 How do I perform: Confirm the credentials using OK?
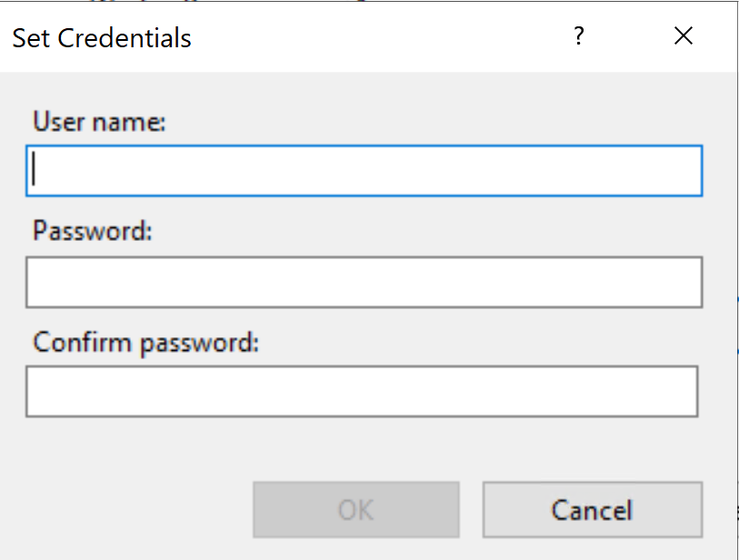tap(355, 510)
